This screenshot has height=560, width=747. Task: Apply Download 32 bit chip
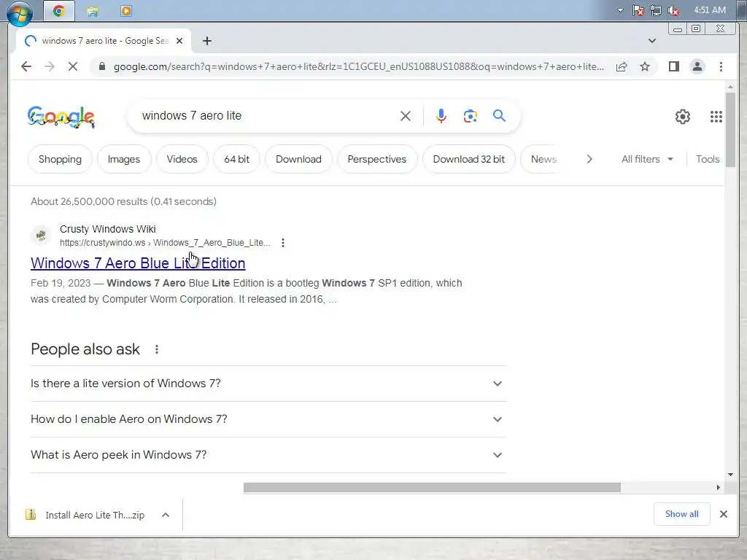pos(469,159)
